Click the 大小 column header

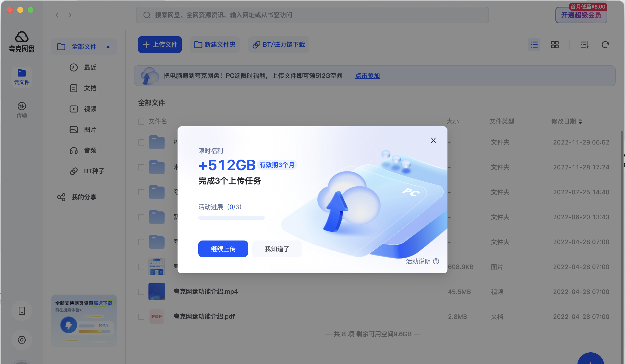tap(453, 121)
